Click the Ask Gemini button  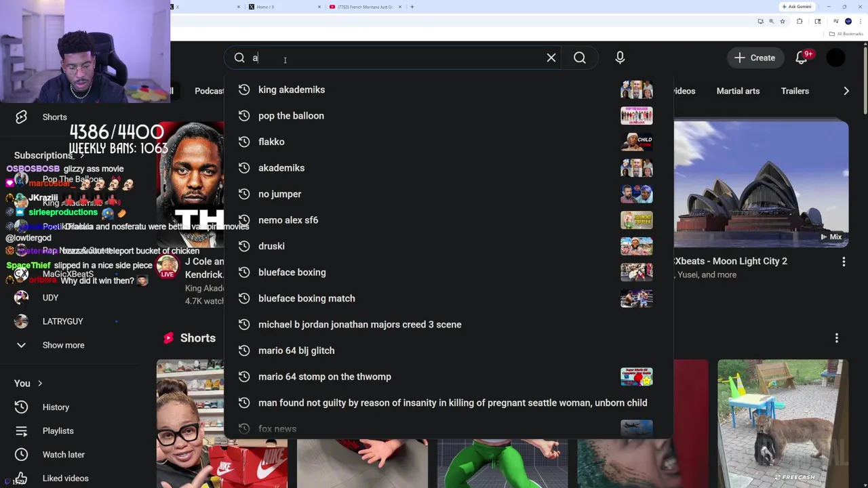coord(796,7)
